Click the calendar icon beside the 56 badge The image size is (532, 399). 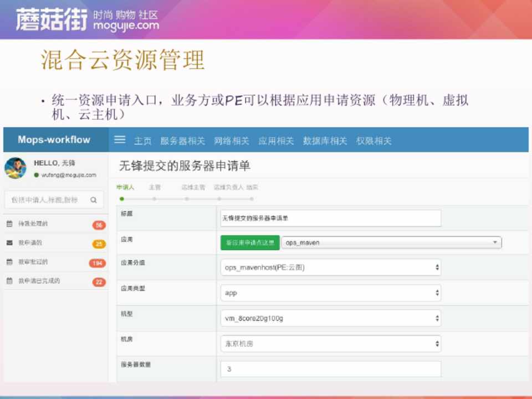click(9, 224)
